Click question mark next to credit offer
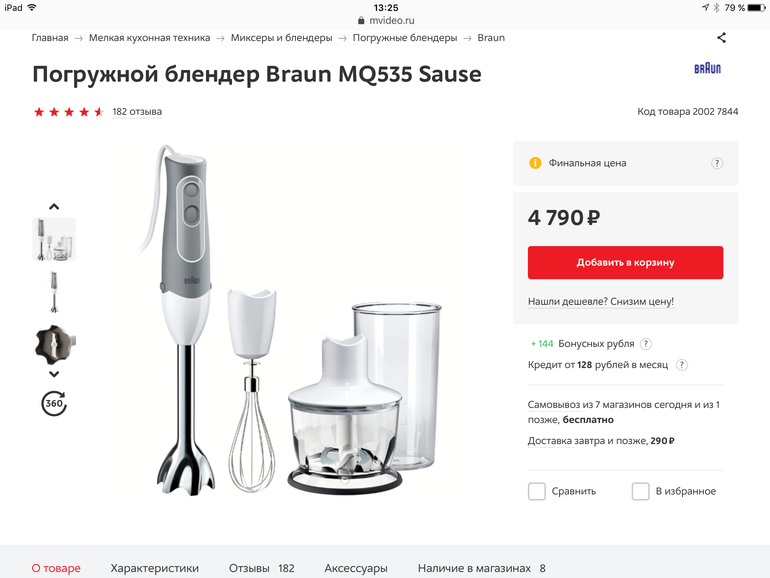The width and height of the screenshot is (770, 578). coord(682,365)
